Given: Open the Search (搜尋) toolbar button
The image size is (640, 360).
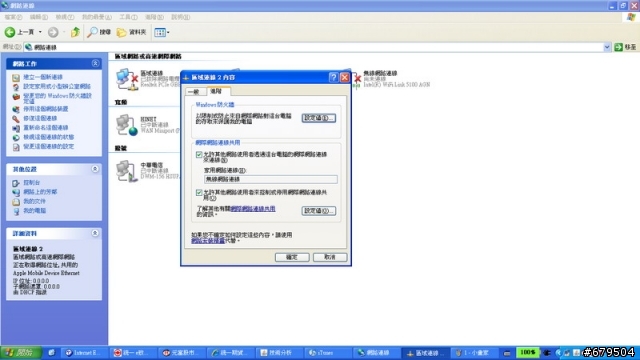Looking at the screenshot, I should (99, 32).
